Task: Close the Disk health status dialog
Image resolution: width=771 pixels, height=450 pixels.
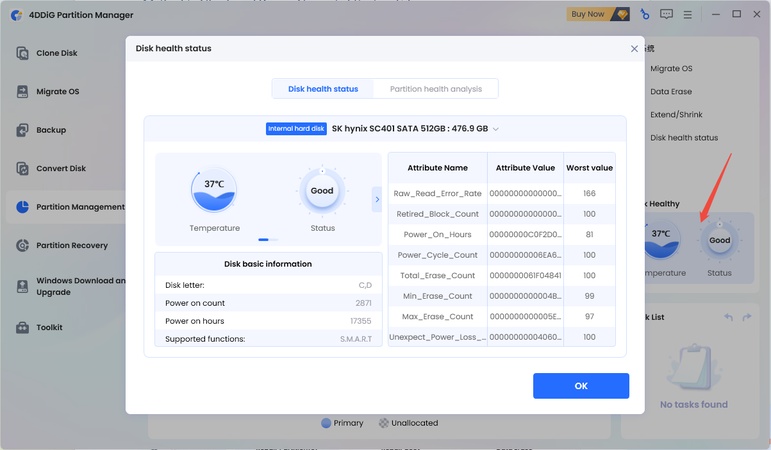Action: click(634, 48)
